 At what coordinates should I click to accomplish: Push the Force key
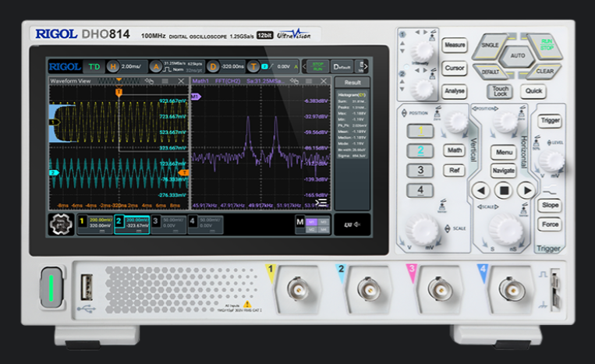point(550,224)
